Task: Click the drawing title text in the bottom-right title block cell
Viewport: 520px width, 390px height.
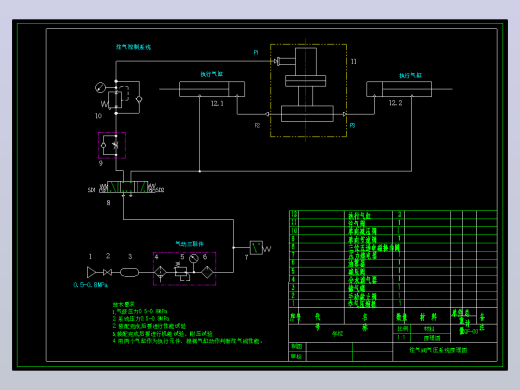Action: 438,350
